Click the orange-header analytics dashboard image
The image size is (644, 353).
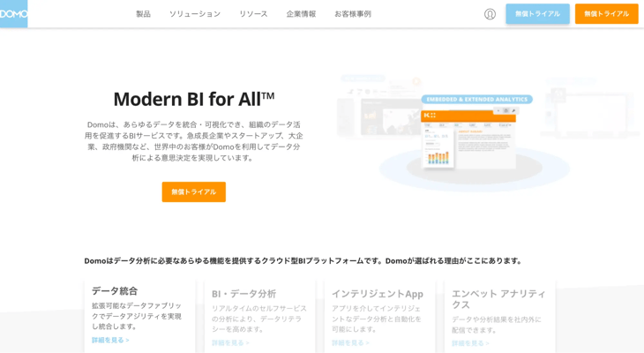click(x=468, y=139)
